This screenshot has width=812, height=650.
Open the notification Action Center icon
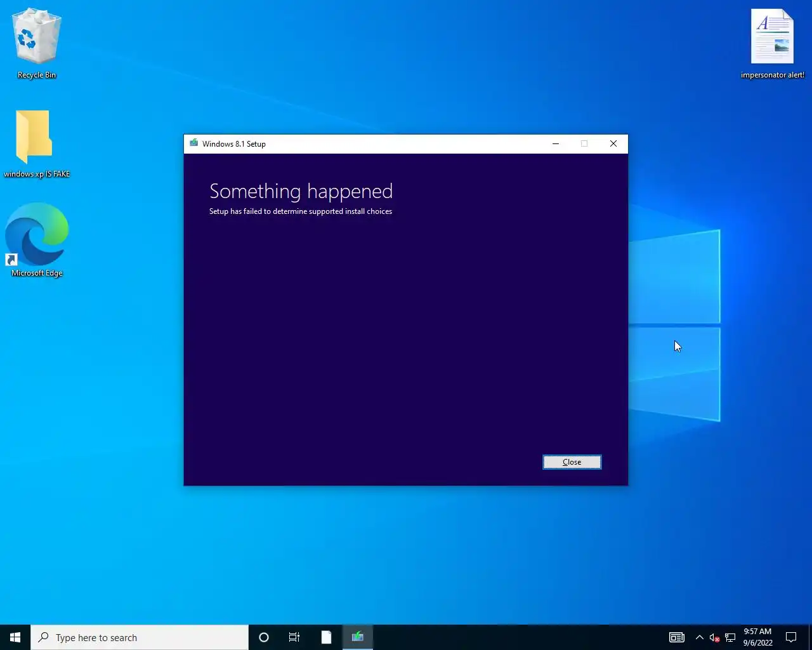[x=791, y=637]
